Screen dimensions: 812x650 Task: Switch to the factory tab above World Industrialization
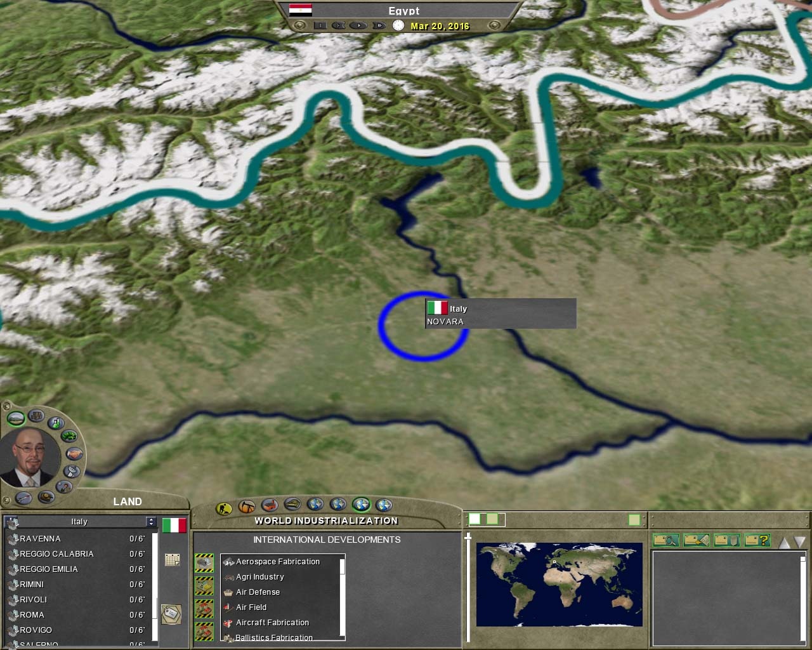[269, 505]
